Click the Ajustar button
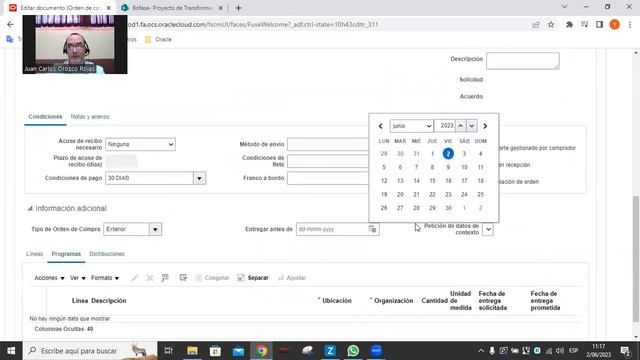640x360 pixels. [292, 278]
